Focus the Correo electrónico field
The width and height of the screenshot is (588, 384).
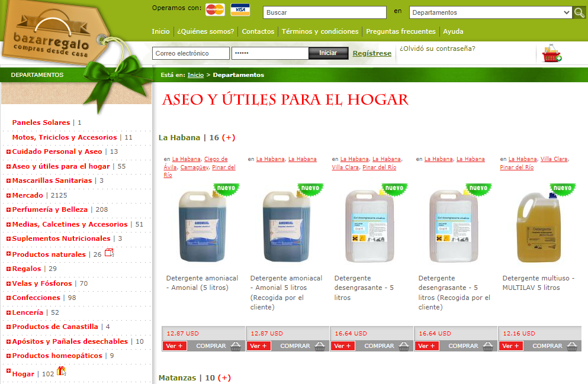191,53
